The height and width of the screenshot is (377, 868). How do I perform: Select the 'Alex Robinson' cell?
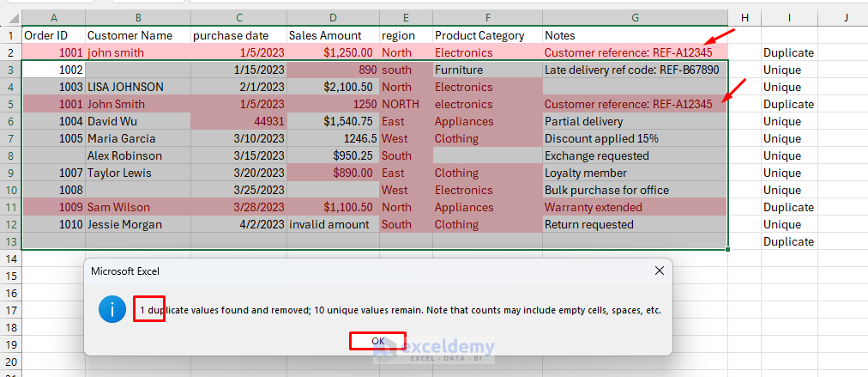tap(138, 155)
